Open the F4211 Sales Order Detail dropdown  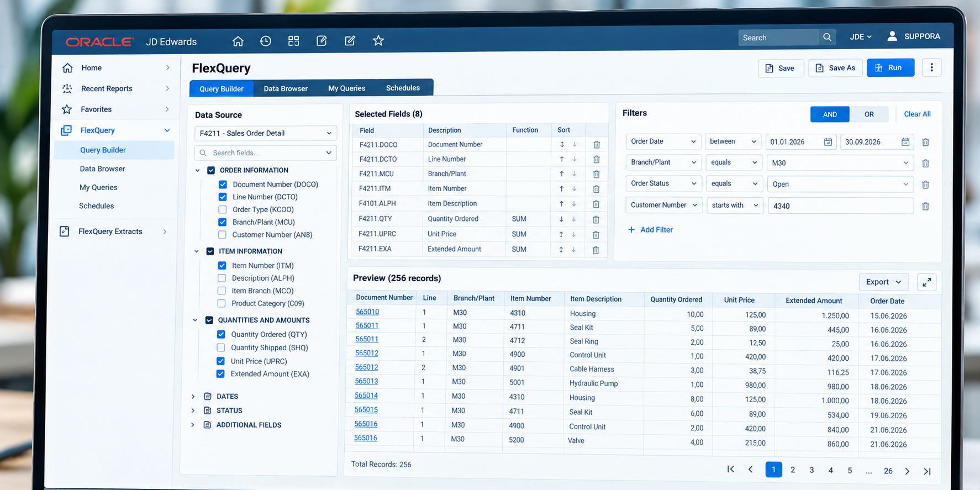click(x=266, y=133)
